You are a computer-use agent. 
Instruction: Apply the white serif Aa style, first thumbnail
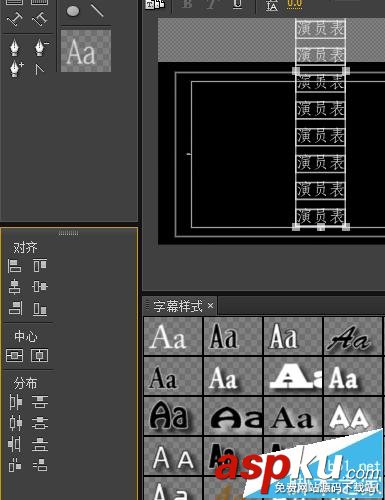pos(173,336)
